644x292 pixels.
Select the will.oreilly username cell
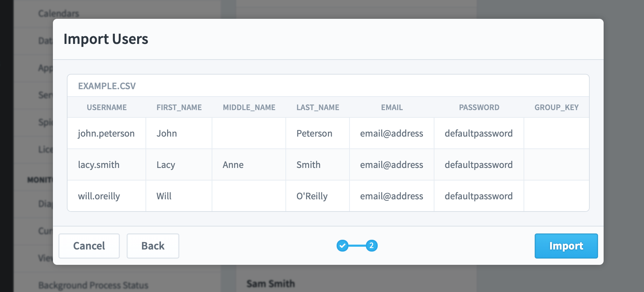107,196
